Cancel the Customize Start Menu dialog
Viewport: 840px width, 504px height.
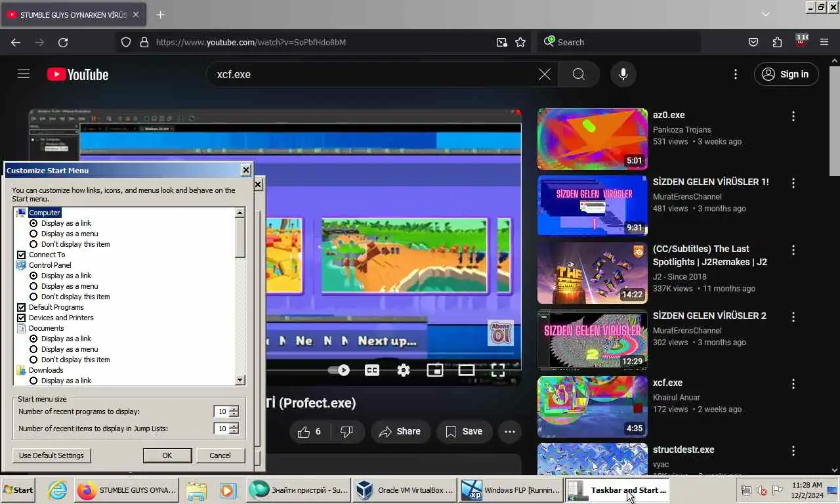(x=220, y=455)
